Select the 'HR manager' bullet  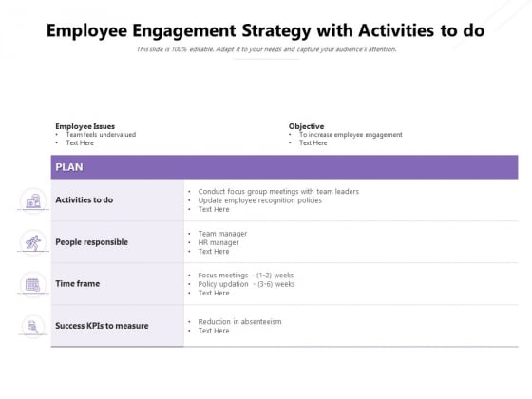[x=218, y=242]
